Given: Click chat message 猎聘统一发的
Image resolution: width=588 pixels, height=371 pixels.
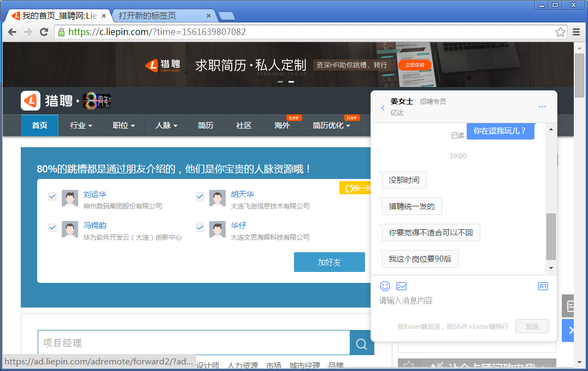Looking at the screenshot, I should coord(411,206).
